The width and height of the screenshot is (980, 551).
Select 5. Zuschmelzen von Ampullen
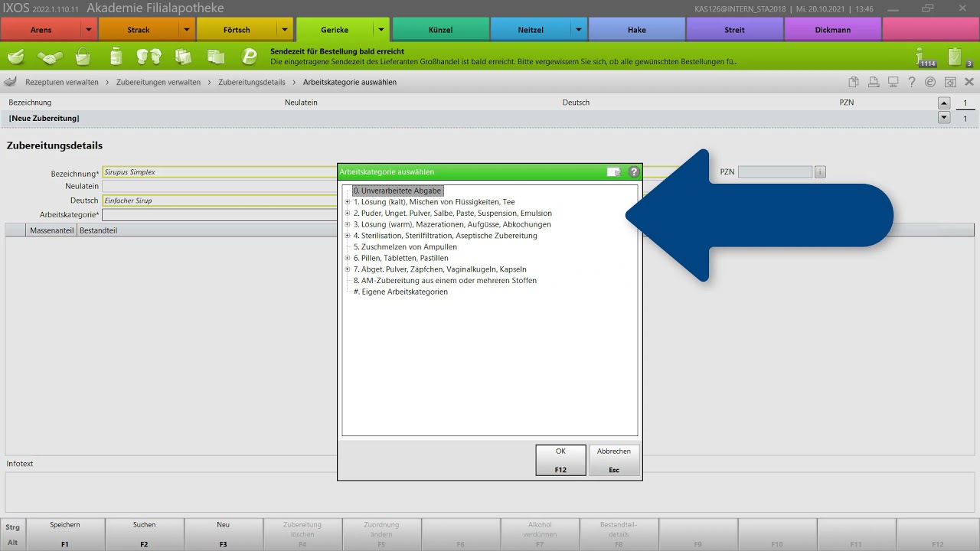[405, 247]
